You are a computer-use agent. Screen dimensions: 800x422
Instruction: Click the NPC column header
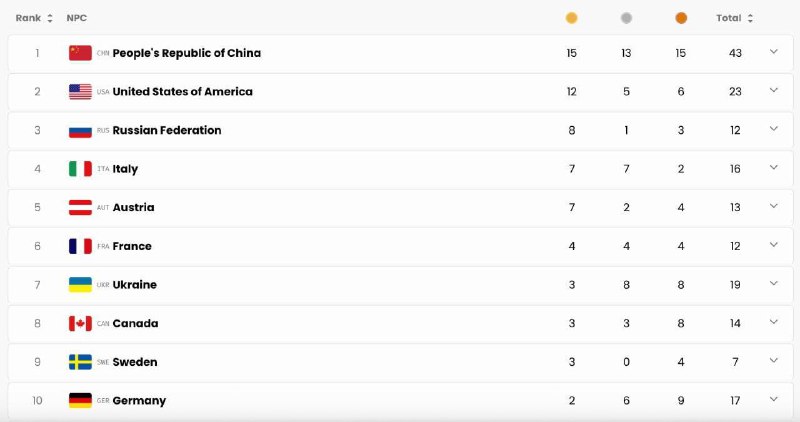pos(75,18)
